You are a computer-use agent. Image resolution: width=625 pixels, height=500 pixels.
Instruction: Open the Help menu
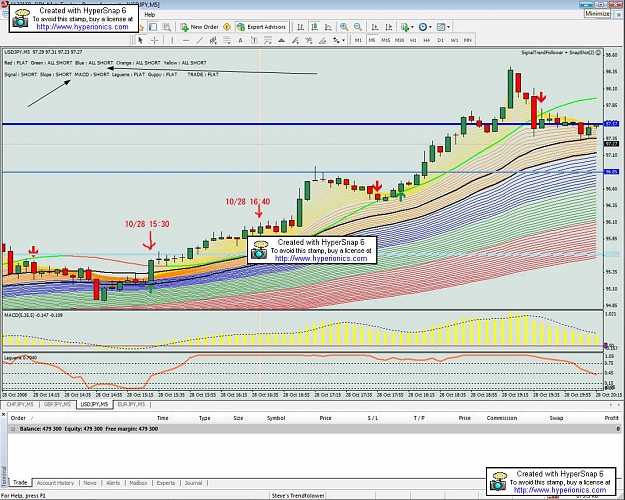[x=149, y=15]
